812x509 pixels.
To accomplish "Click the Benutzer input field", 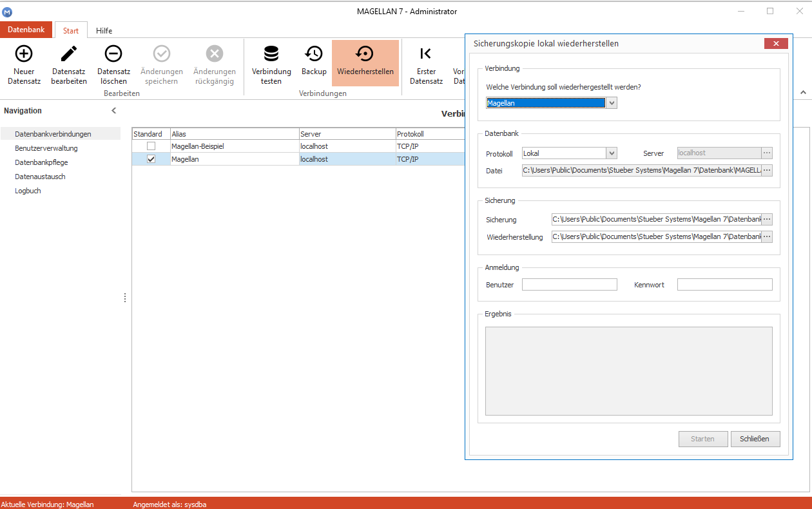I will pyautogui.click(x=570, y=284).
